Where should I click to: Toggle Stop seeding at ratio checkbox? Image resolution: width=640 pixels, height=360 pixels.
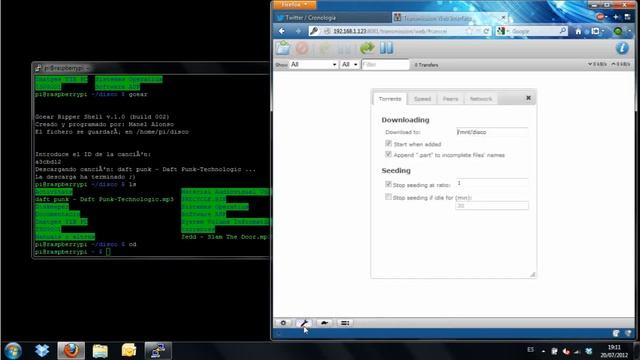pos(388,184)
